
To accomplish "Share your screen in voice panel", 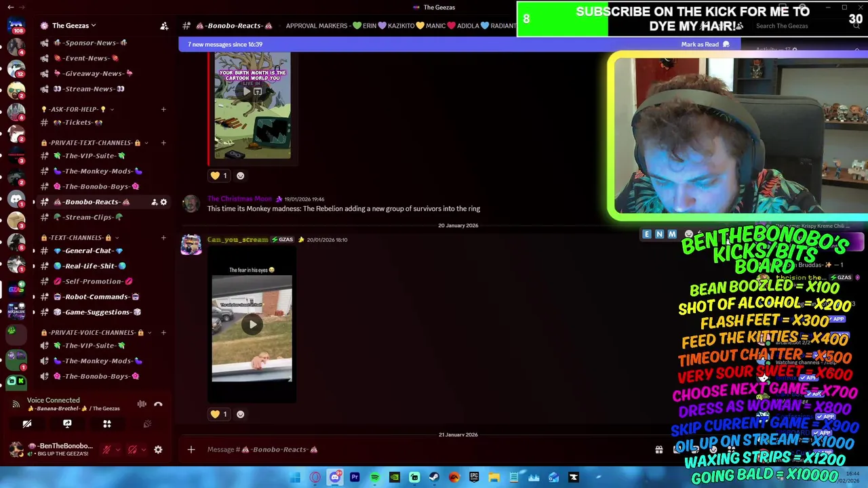I will click(x=67, y=424).
